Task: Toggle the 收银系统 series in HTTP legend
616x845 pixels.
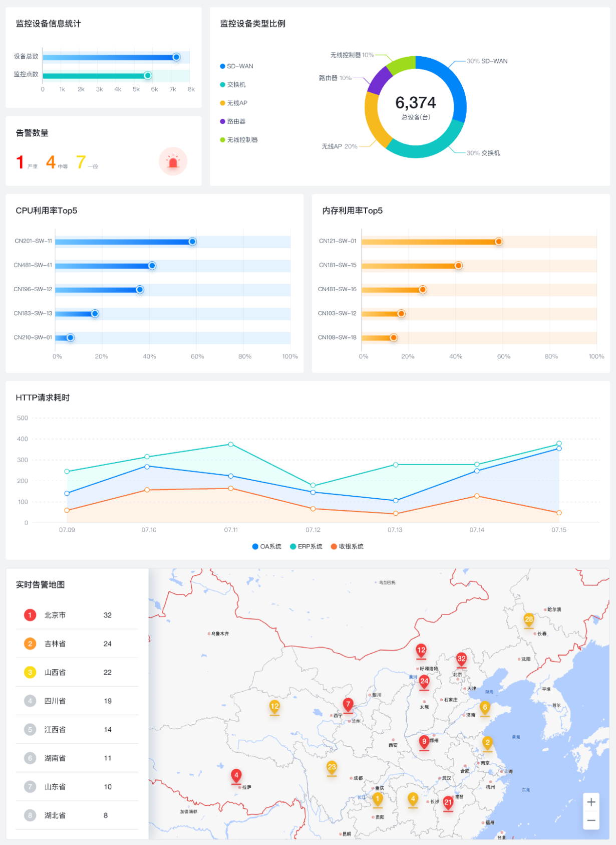Action: pyautogui.click(x=347, y=546)
